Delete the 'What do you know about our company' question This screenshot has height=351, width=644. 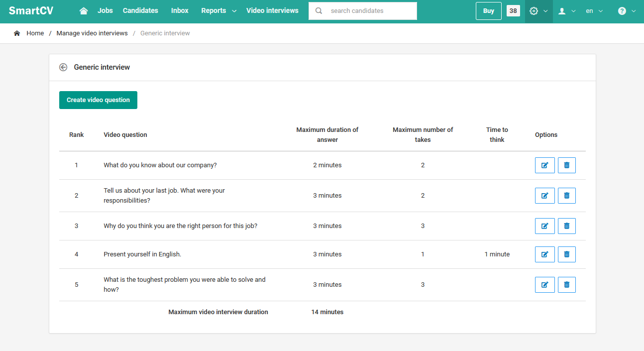(566, 165)
